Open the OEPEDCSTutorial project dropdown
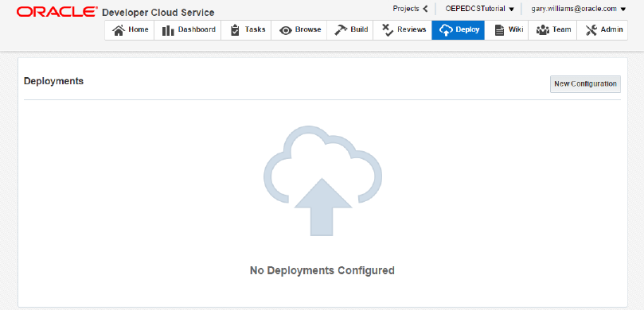The width and height of the screenshot is (644, 310). (x=480, y=9)
